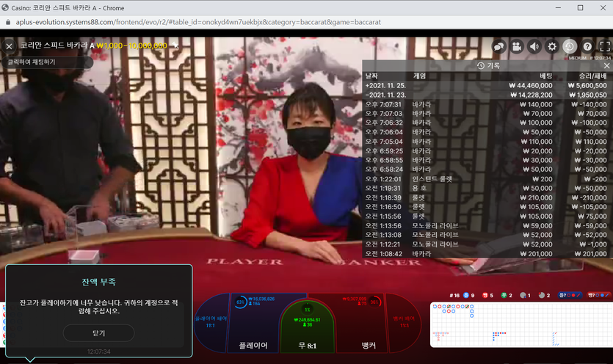Bet on 플레이어 페어 11:1 side spot
This screenshot has height=364, width=613.
(211, 322)
